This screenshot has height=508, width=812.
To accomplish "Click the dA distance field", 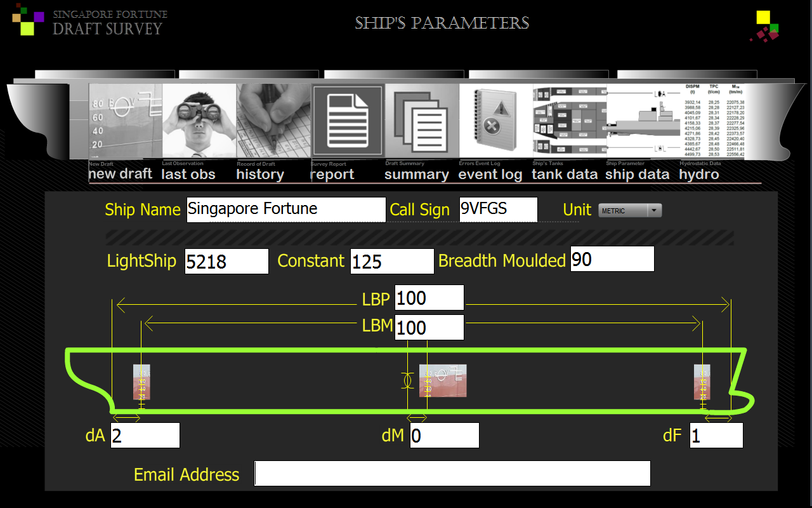I will 145,436.
